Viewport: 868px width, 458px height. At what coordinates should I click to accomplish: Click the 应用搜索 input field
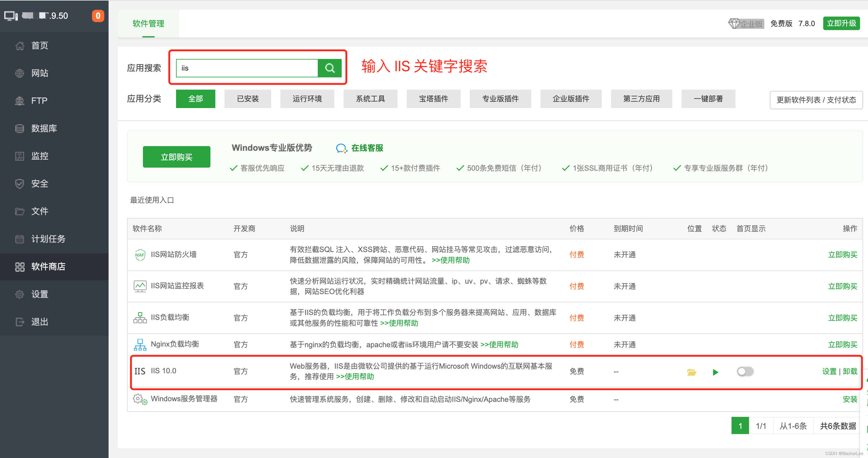pyautogui.click(x=247, y=68)
